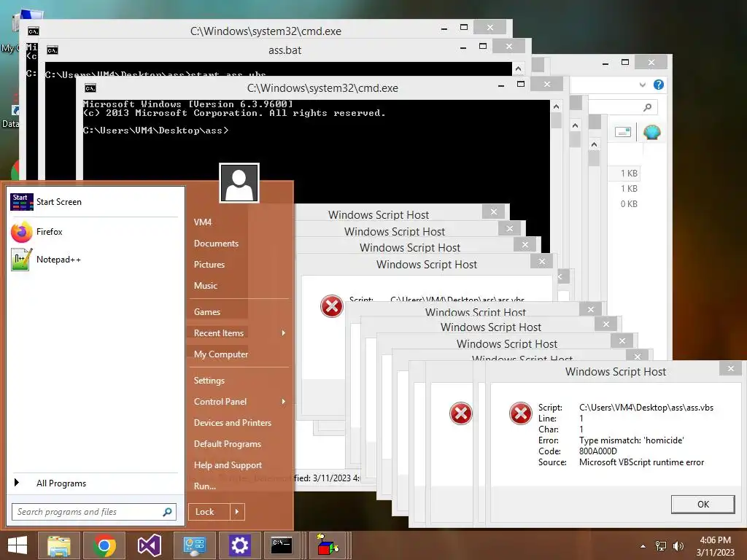Click the blue help question mark icon
747x560 pixels.
(659, 85)
